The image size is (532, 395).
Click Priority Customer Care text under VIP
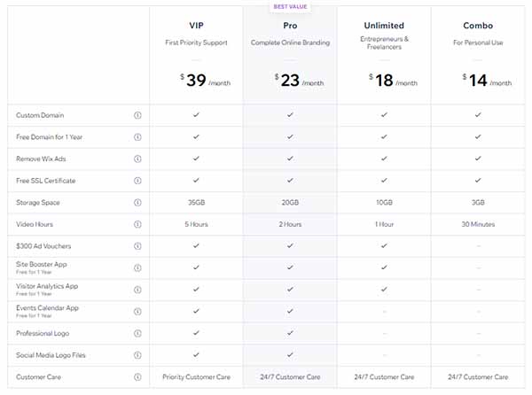pyautogui.click(x=197, y=377)
